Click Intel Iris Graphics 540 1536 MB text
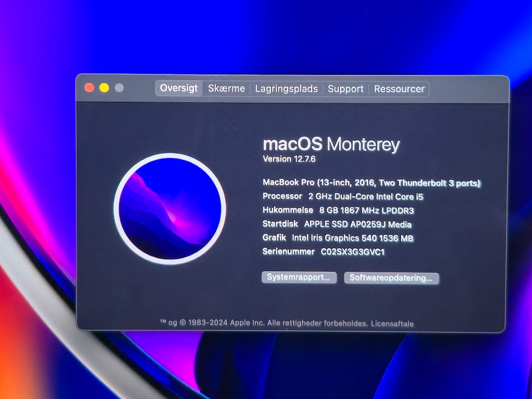The width and height of the screenshot is (532, 399). coord(352,238)
